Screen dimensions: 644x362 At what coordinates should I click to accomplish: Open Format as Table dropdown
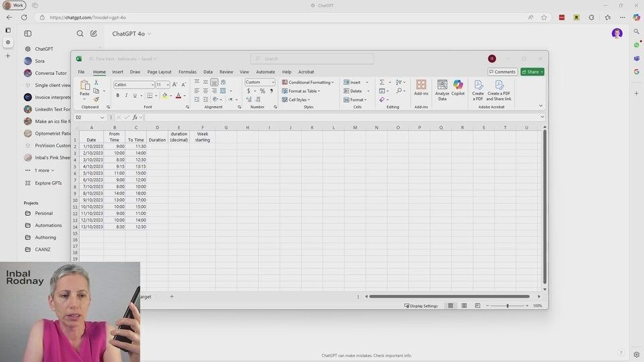point(301,91)
